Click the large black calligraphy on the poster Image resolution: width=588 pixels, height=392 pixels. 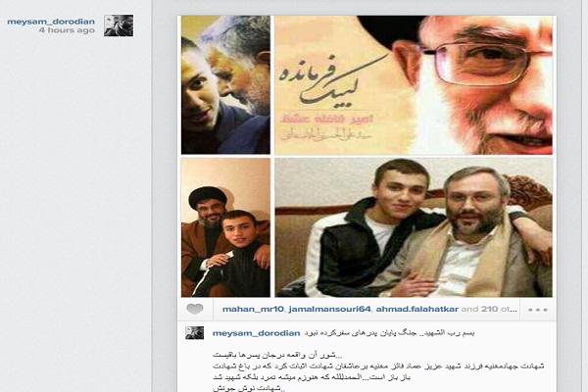[x=332, y=80]
